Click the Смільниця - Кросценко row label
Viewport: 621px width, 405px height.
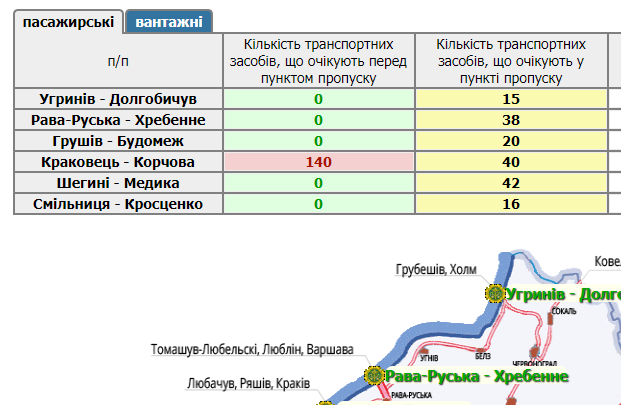coord(118,203)
